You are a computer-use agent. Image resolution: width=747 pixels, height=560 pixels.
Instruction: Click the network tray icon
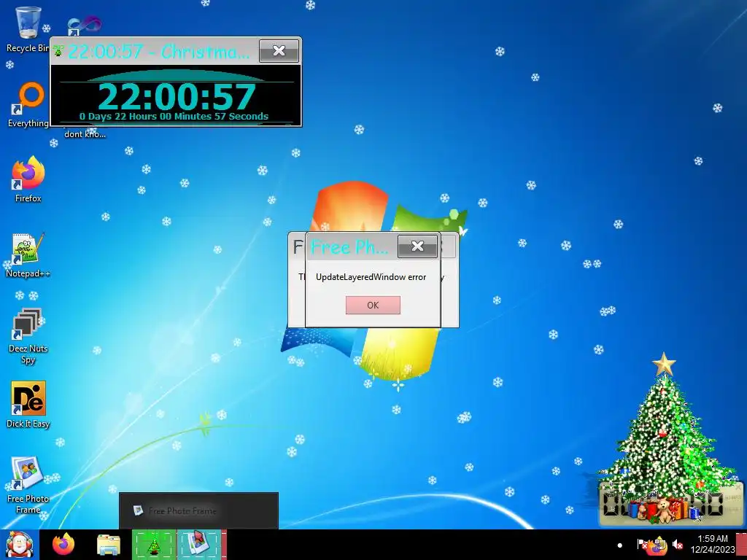(x=659, y=544)
